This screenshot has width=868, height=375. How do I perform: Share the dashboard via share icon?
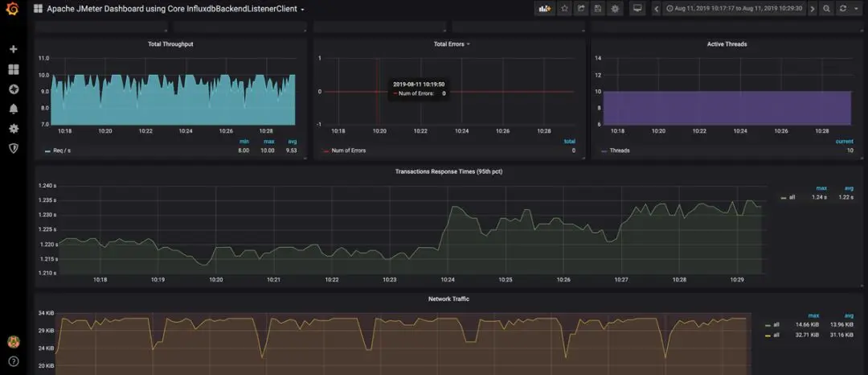pos(581,9)
